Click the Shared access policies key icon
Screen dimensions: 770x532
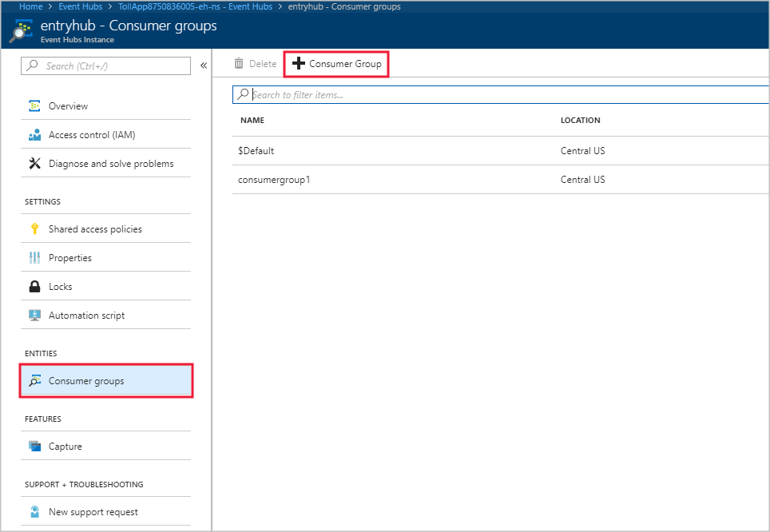point(34,228)
